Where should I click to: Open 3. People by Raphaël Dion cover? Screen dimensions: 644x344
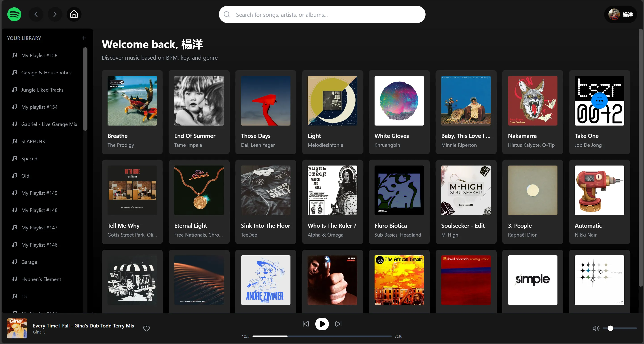click(x=533, y=190)
